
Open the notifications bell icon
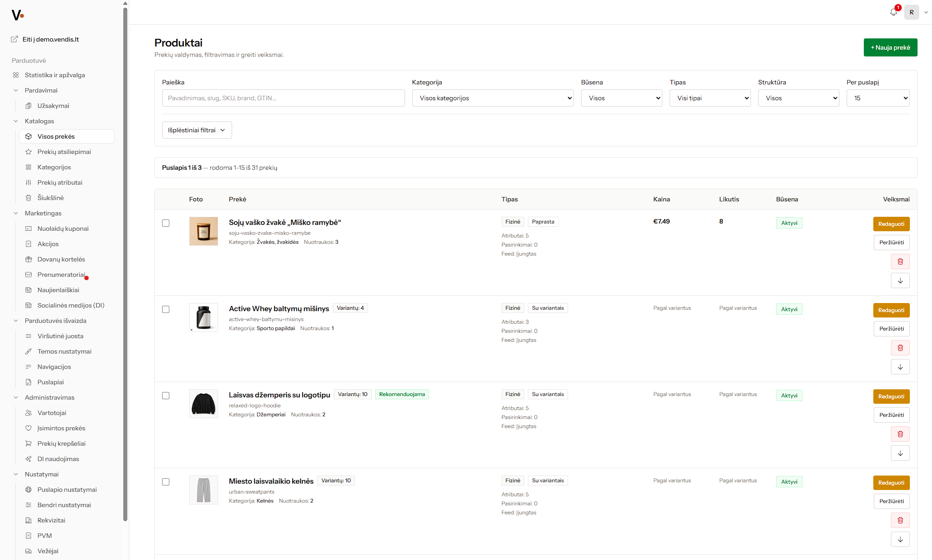point(893,12)
